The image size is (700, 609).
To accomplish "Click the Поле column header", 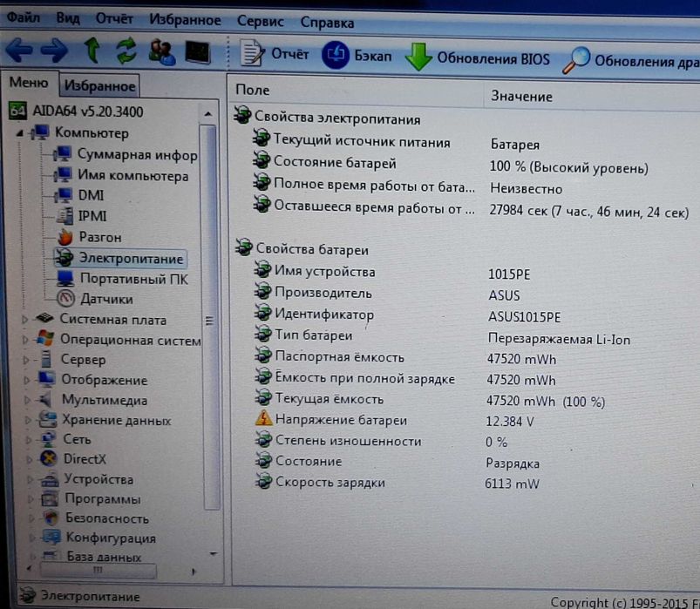I will [356, 90].
